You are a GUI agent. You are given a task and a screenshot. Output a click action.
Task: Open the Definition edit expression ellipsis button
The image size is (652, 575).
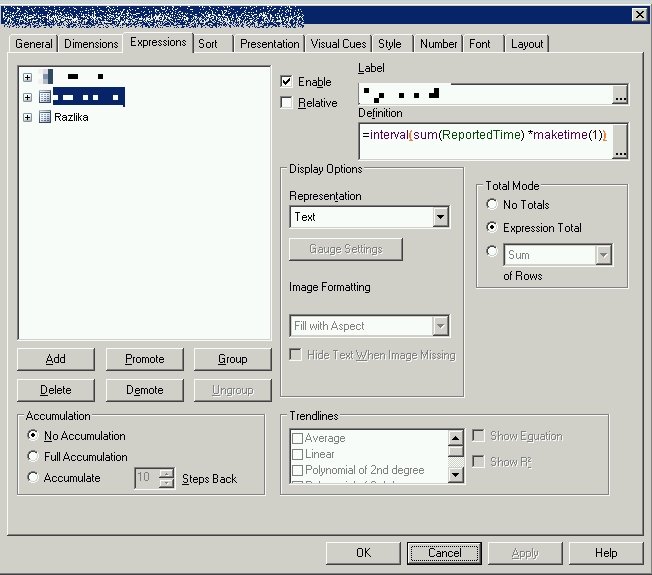tap(620, 141)
